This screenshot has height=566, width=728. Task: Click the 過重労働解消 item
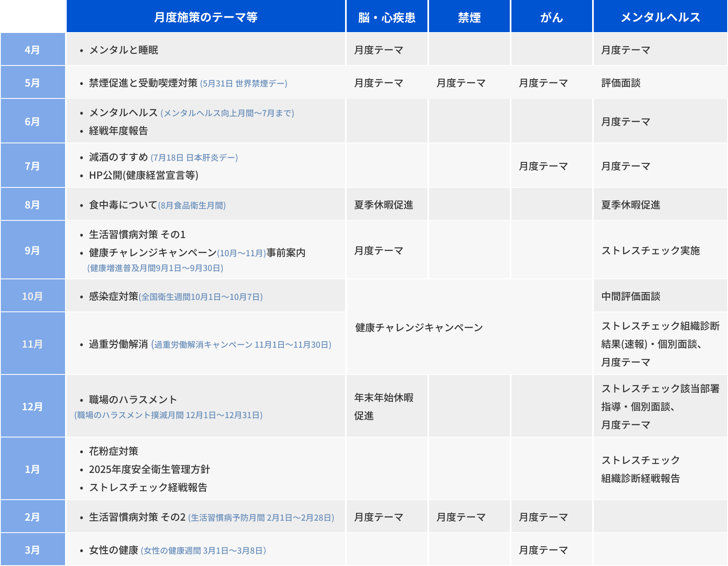[x=119, y=344]
